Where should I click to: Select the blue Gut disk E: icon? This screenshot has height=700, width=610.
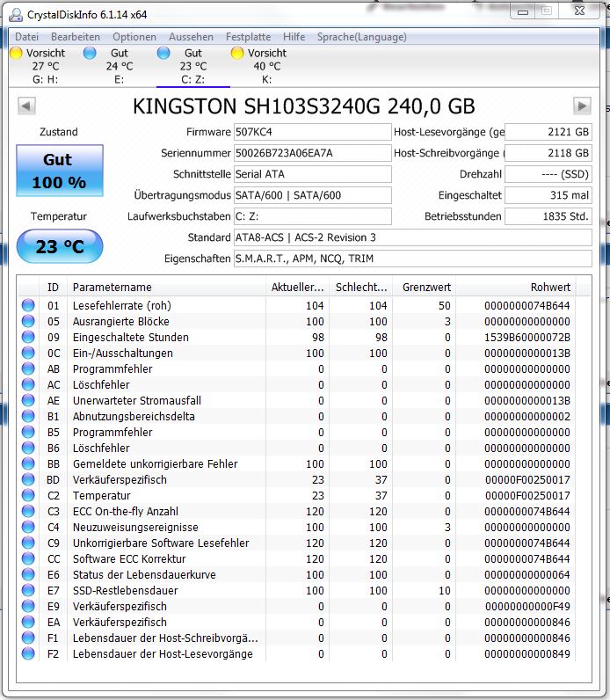(90, 53)
